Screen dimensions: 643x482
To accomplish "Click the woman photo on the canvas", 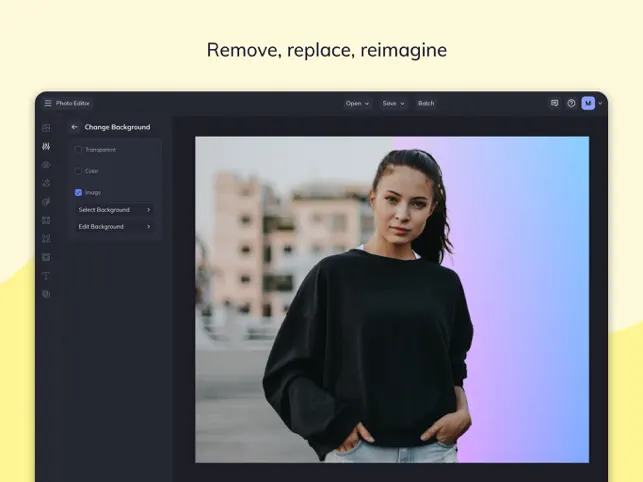I will click(392, 299).
